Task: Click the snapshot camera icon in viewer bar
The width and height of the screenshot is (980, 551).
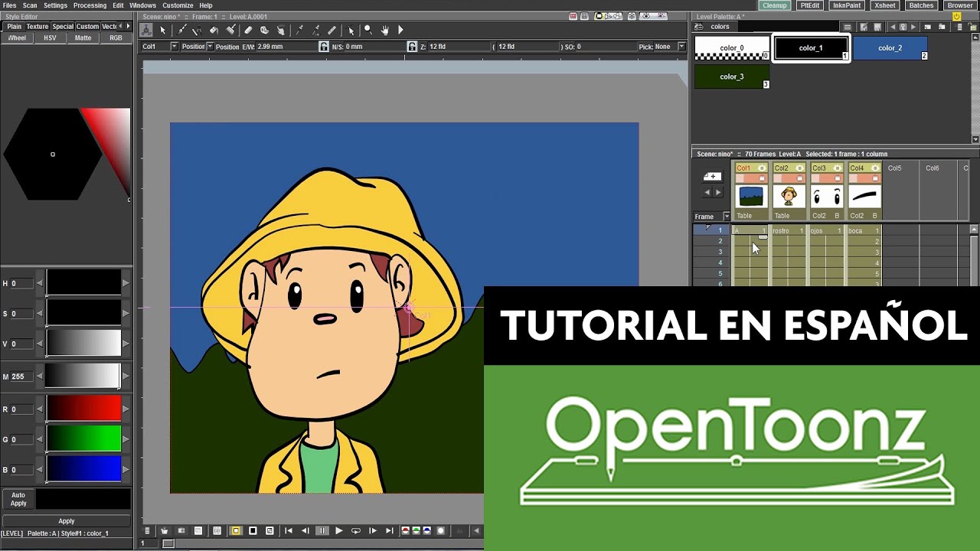Action: (x=181, y=530)
